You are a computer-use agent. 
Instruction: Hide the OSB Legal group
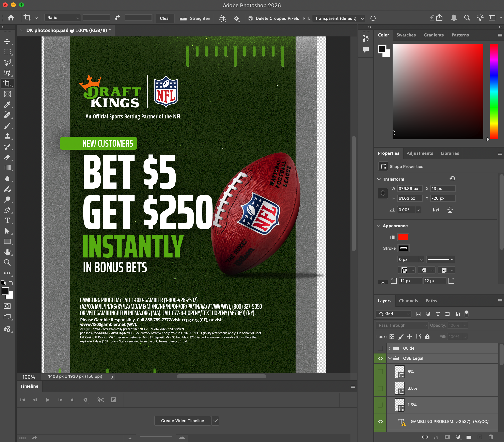(x=380, y=358)
